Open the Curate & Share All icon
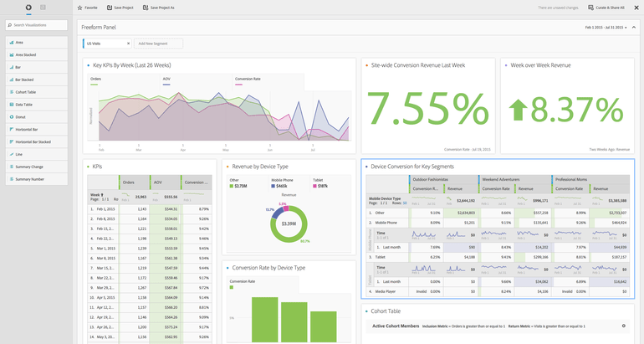 click(x=590, y=8)
